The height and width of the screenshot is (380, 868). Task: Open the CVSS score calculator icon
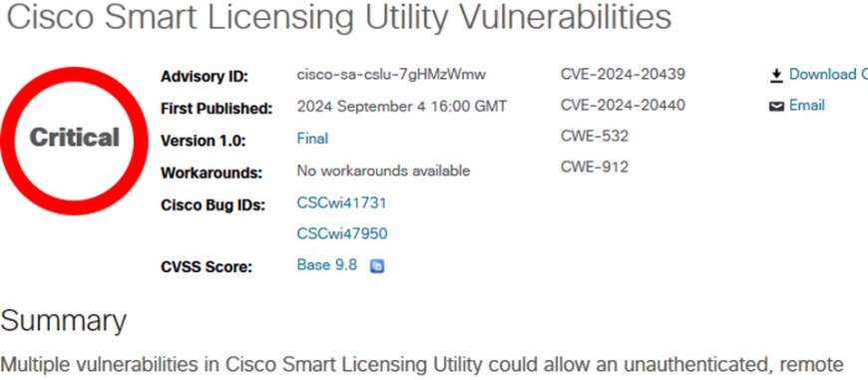coord(377,266)
